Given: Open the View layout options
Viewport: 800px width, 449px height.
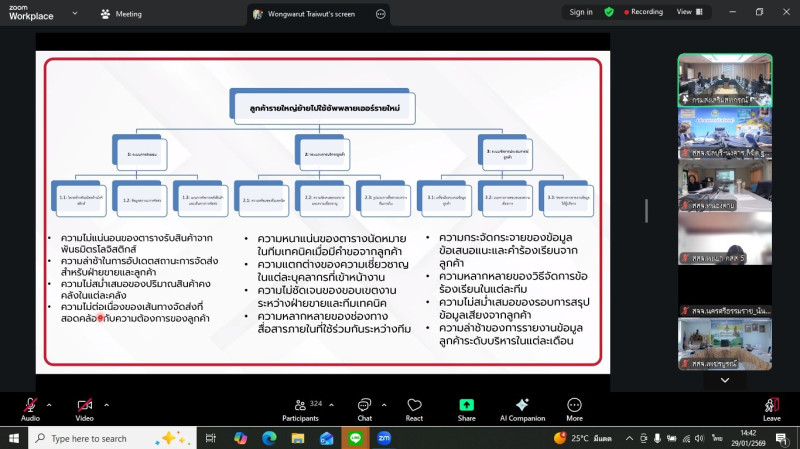Looking at the screenshot, I should point(688,12).
